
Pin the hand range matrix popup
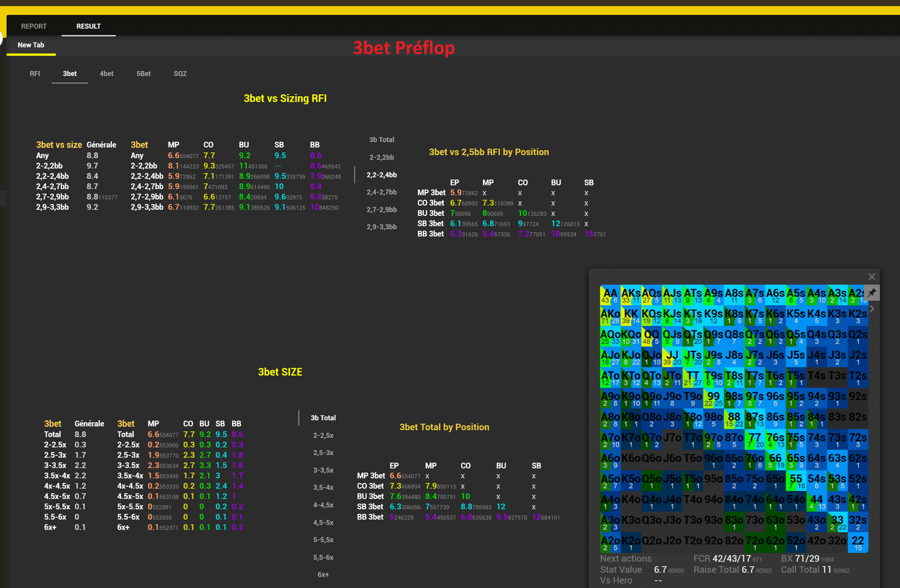point(872,292)
